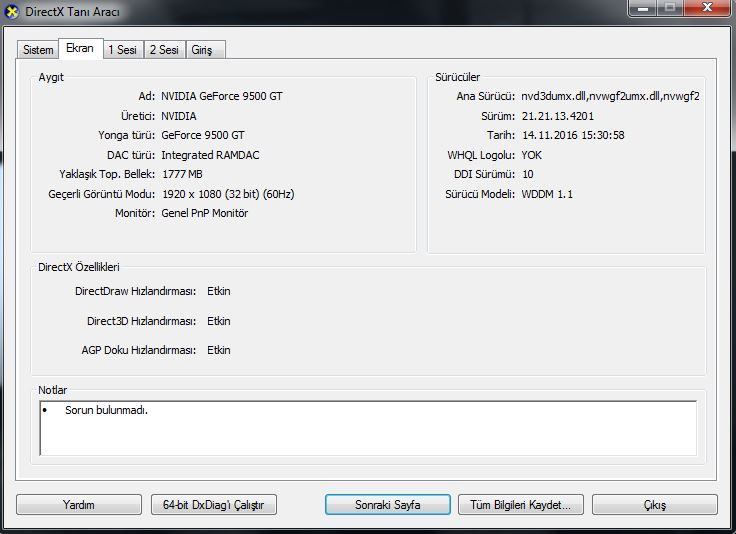Viewport: 736px width, 534px height.
Task: Click driver version '21.21.13.4201'
Action: click(x=558, y=116)
